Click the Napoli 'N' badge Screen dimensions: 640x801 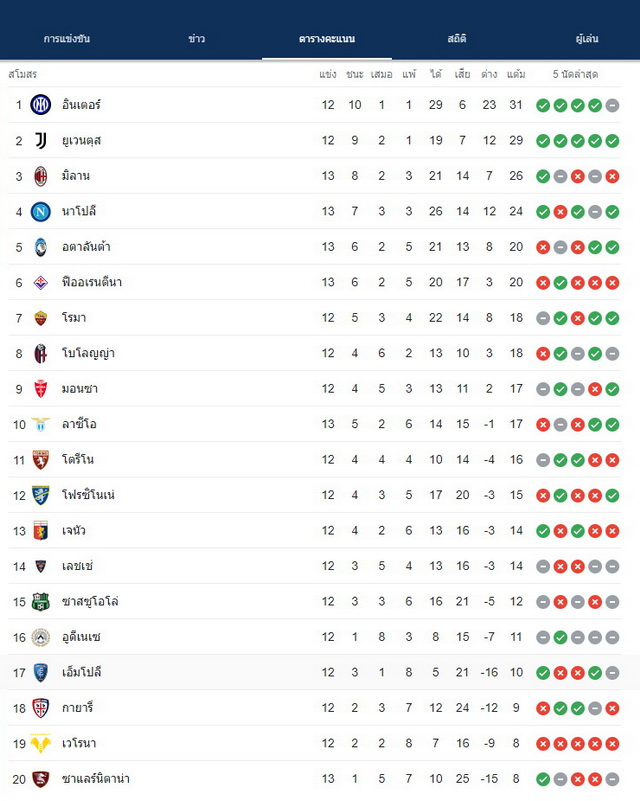(x=41, y=211)
